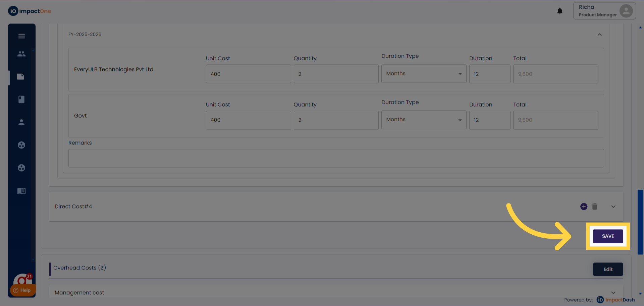Screen dimensions: 644x306
Task: Open Duration Type dropdown for Govt
Action: coord(424,120)
